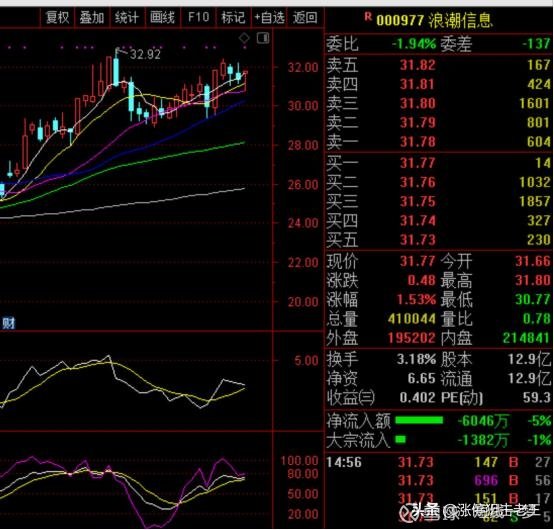The image size is (554, 530).
Task: Click the small green 大宗流入 bar
Action: (401, 440)
